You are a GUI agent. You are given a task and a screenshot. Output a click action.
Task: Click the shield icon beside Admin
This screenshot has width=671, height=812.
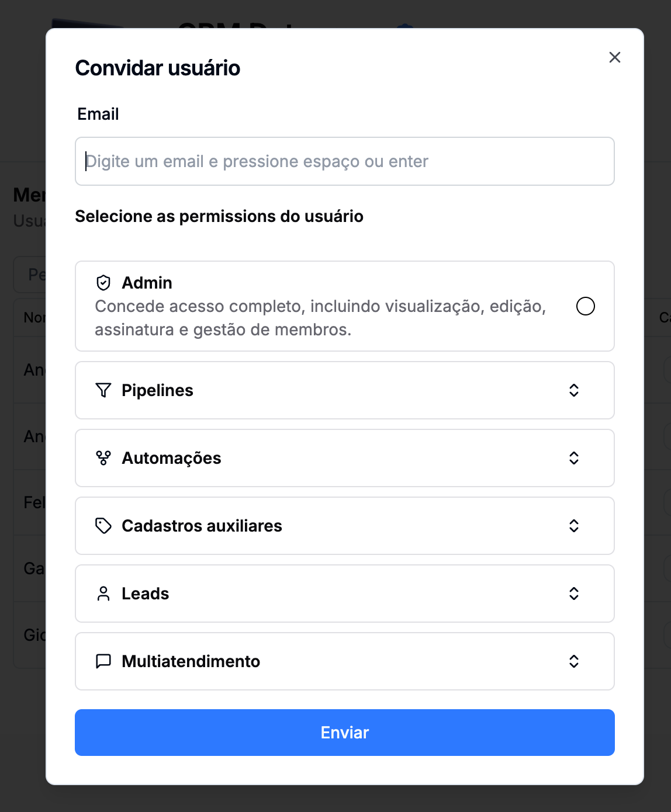(103, 283)
